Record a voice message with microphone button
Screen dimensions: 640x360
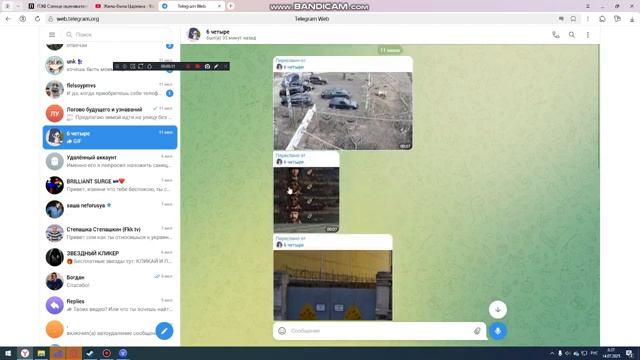[498, 331]
